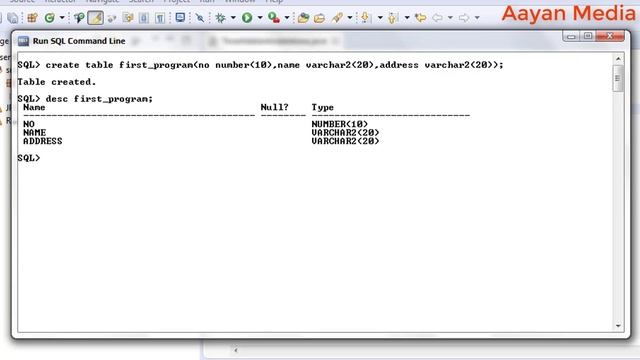
Task: Click the 'NO' column name row
Action: [x=29, y=124]
